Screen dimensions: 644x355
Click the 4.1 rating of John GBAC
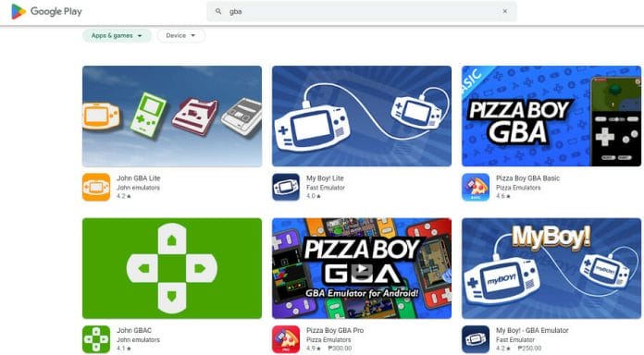pos(124,349)
